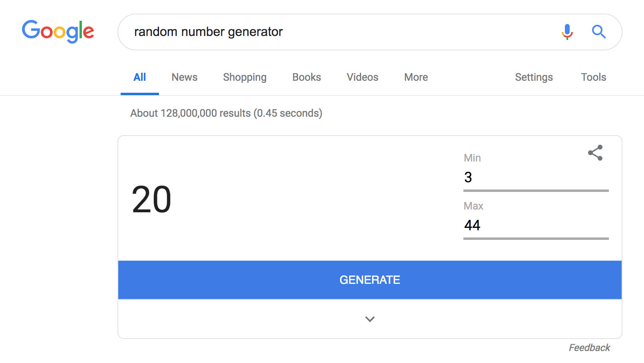The image size is (644, 363).
Task: Focus the Max value field
Action: tap(535, 225)
